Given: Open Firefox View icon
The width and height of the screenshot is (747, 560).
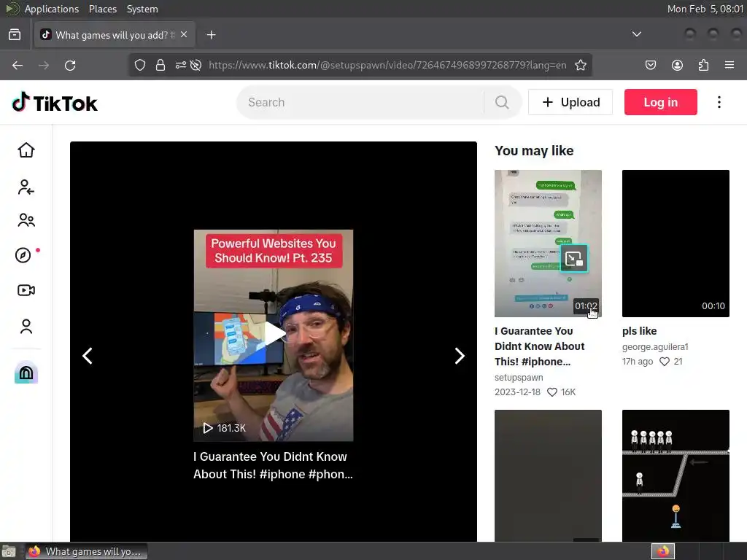Looking at the screenshot, I should 15,35.
